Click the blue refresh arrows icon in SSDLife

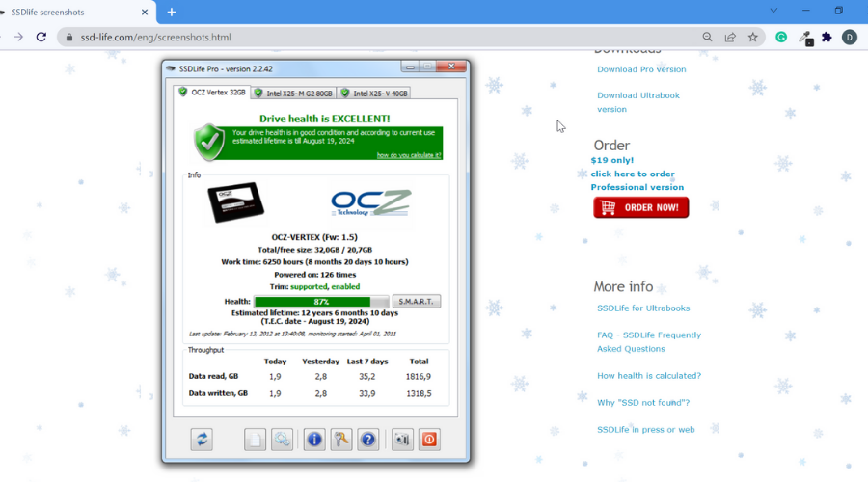[202, 440]
